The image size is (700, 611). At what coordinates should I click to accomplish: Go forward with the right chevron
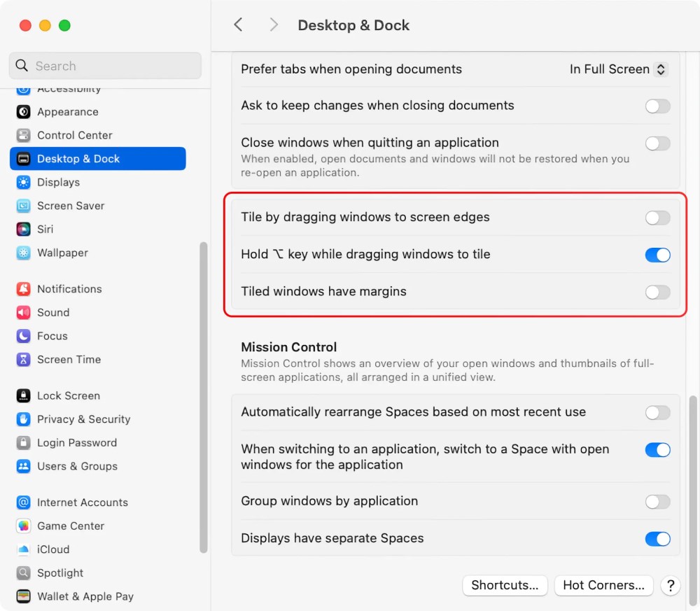[x=274, y=25]
